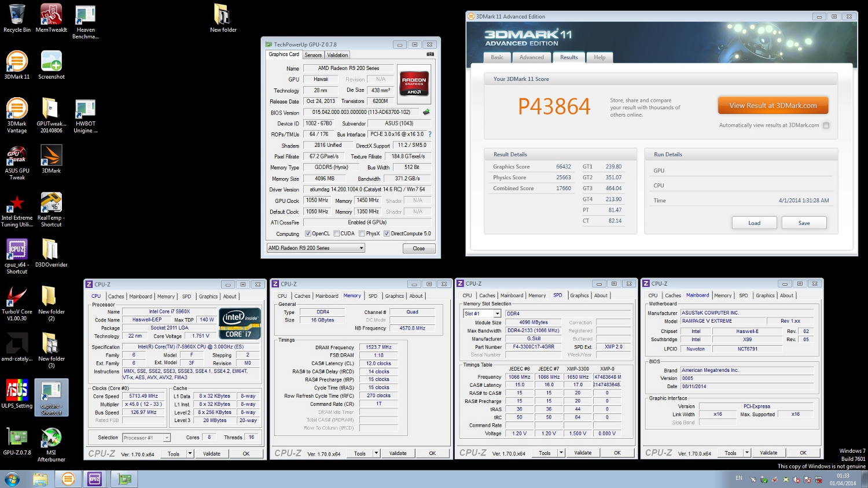Screen dimensions: 868x488
Task: Toggle the CUDA checkbox in GPU-Z
Action: [336, 234]
